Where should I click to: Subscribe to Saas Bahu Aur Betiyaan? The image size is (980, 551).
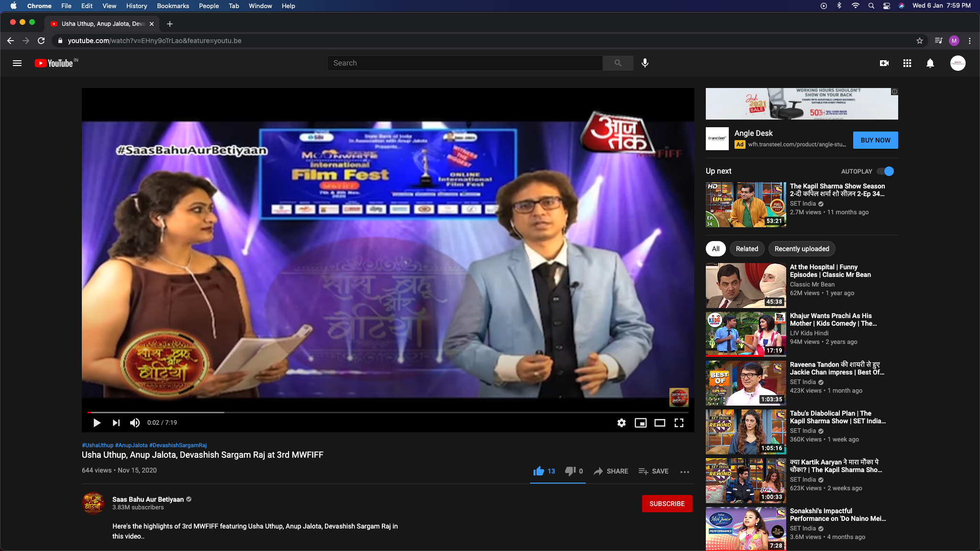click(667, 504)
